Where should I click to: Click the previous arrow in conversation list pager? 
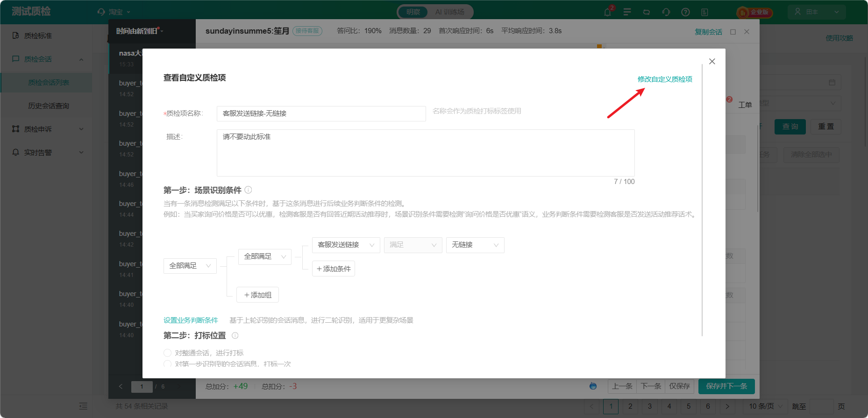121,386
